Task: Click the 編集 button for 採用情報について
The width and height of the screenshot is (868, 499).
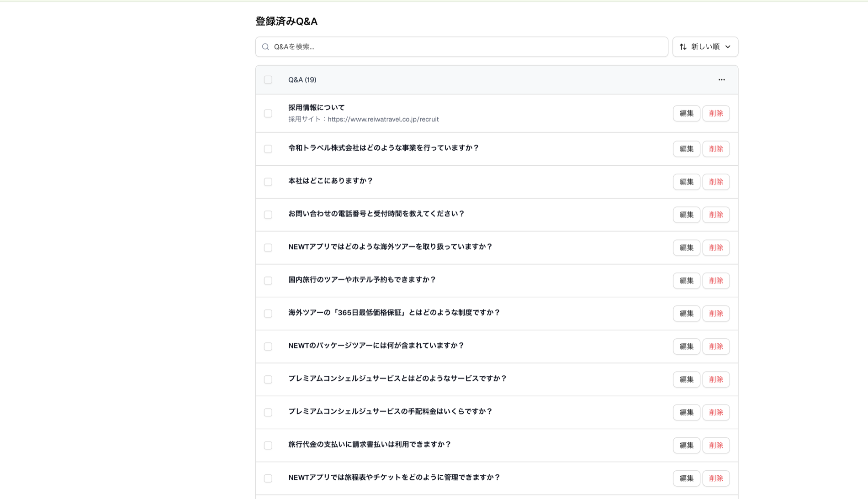Action: [x=686, y=113]
